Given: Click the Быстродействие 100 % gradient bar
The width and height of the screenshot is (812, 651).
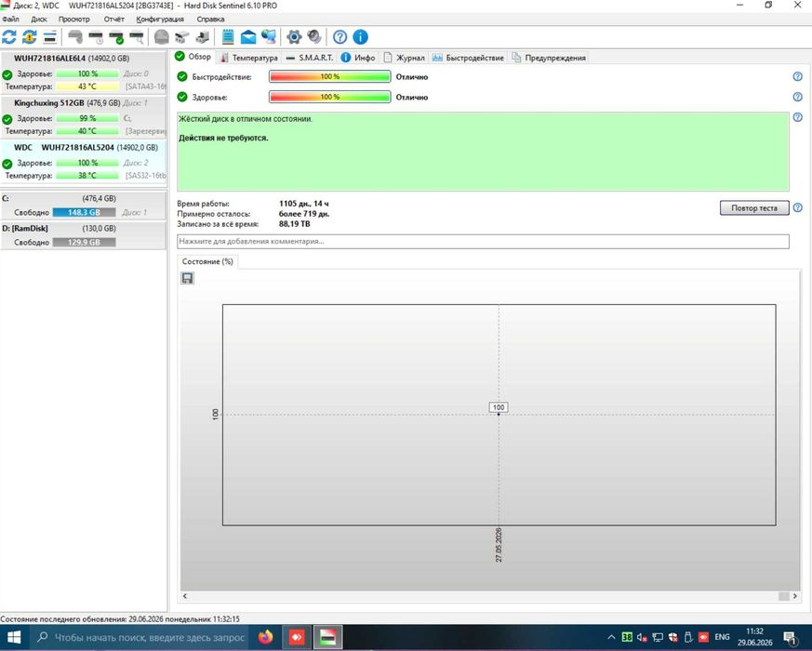Looking at the screenshot, I should tap(330, 76).
